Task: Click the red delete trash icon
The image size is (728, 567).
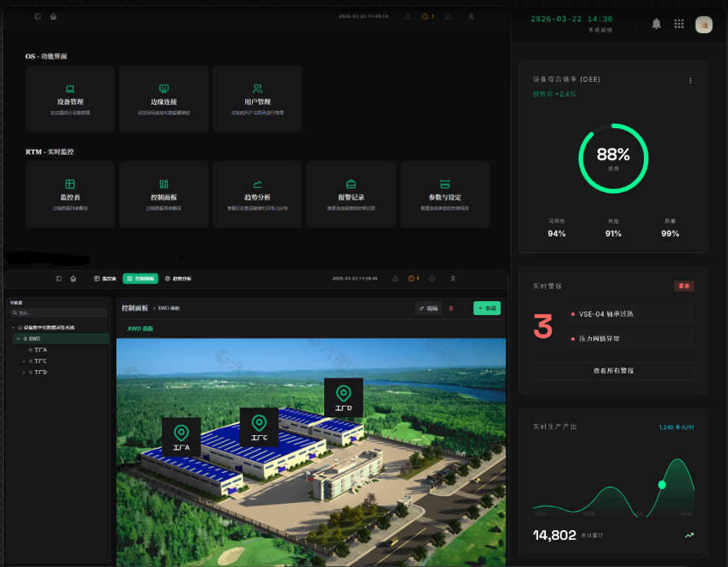Action: pyautogui.click(x=451, y=309)
